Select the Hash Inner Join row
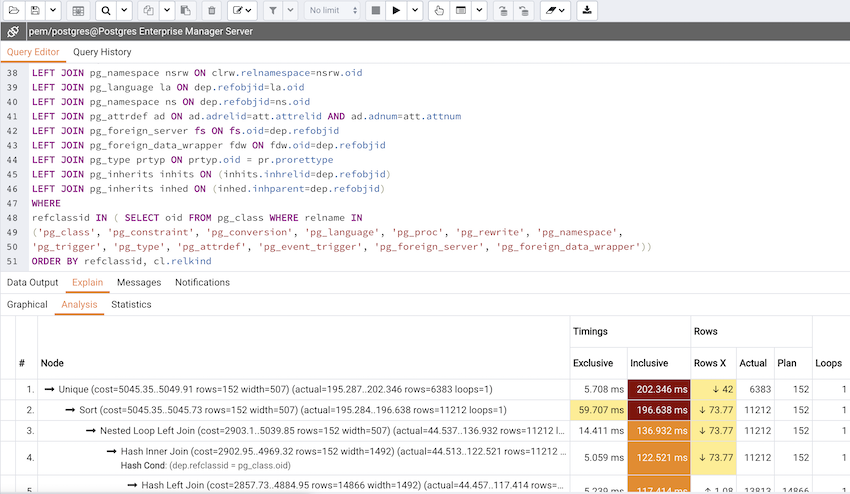 tap(304, 458)
